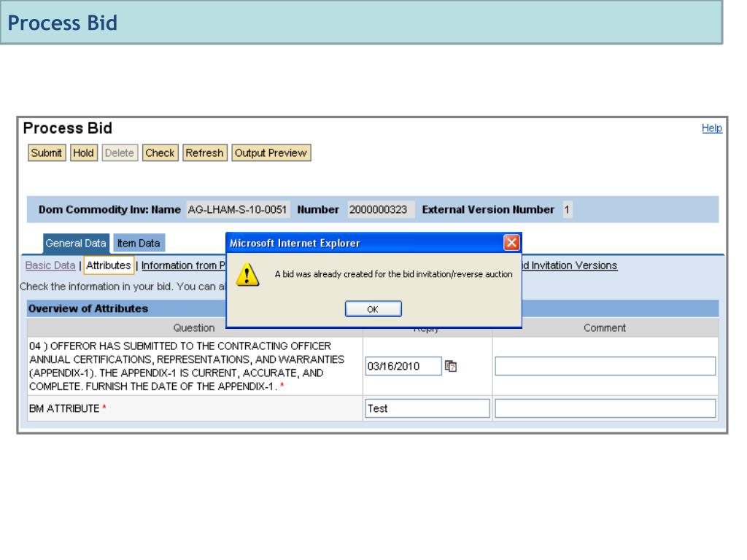Image resolution: width=747 pixels, height=560 pixels.
Task: Open the calendar date picker icon
Action: 451,366
